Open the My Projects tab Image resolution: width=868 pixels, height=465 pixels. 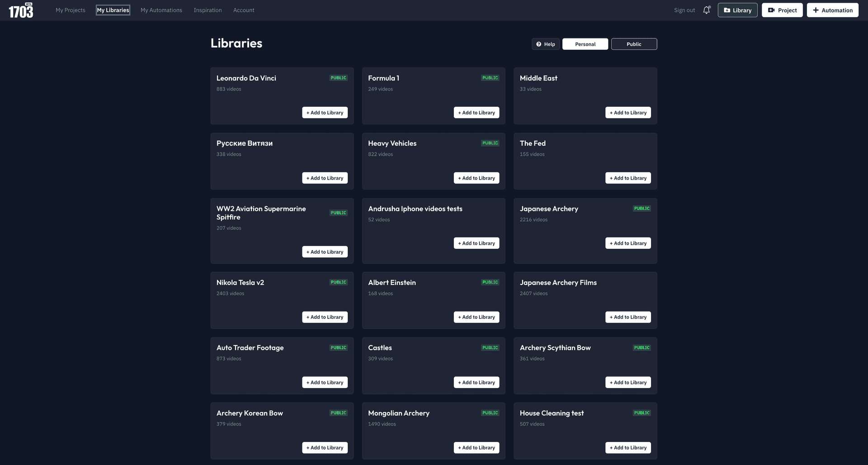pos(70,10)
